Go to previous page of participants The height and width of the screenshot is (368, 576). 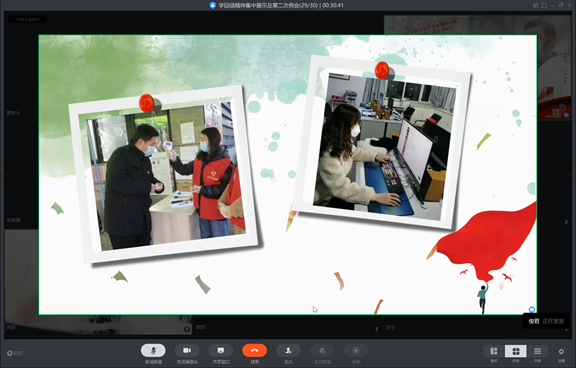tap(8, 175)
